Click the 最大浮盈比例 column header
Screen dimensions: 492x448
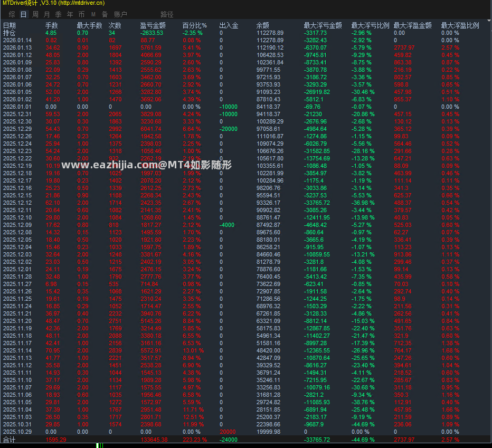coord(460,25)
